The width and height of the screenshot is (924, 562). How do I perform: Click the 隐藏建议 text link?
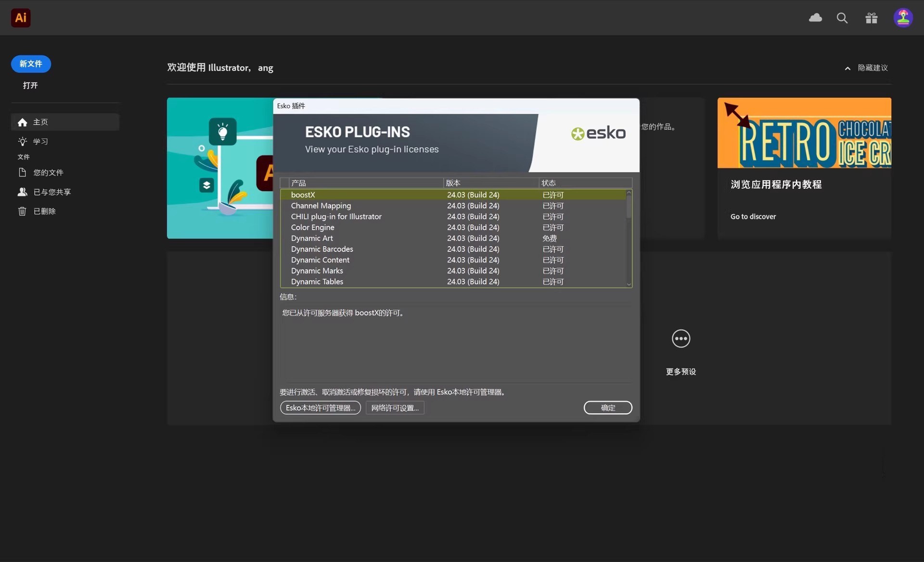point(873,68)
